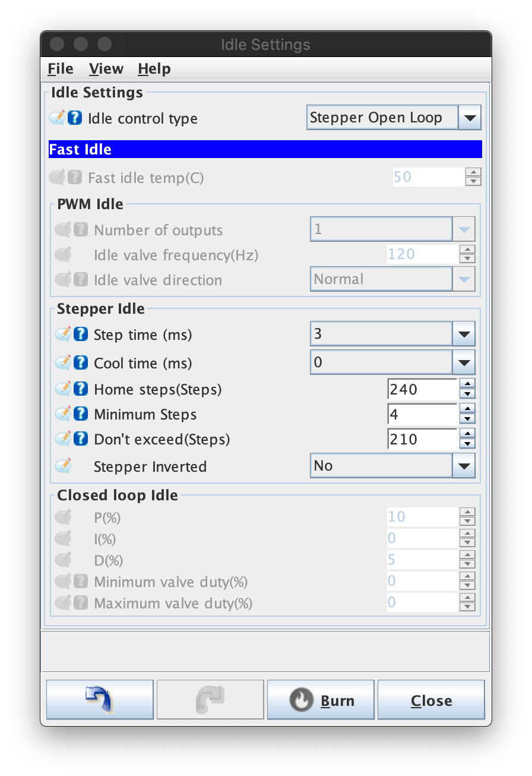Increase Home steps with the up arrow
The height and width of the screenshot is (776, 532).
tap(467, 384)
